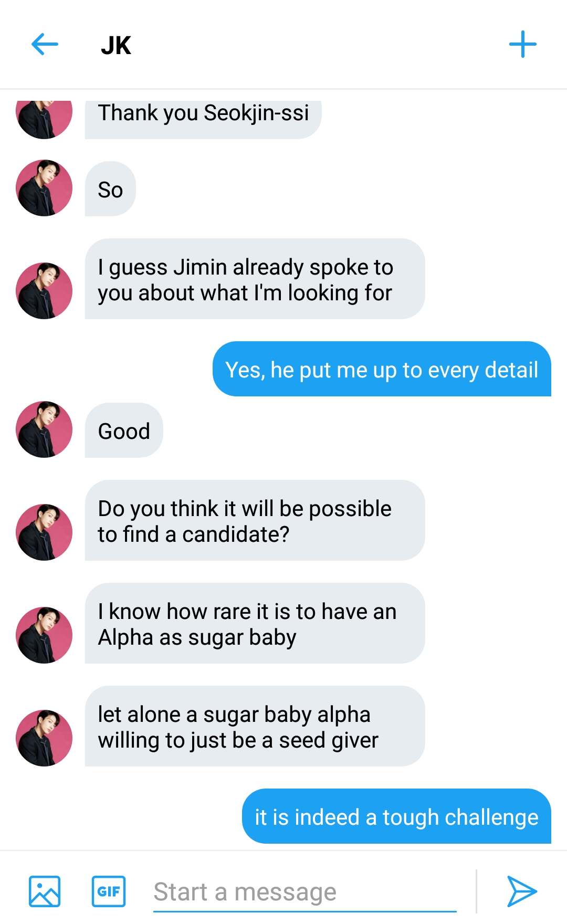Tap the back arrow icon
Viewport: 567px width, 924px height.
[45, 44]
